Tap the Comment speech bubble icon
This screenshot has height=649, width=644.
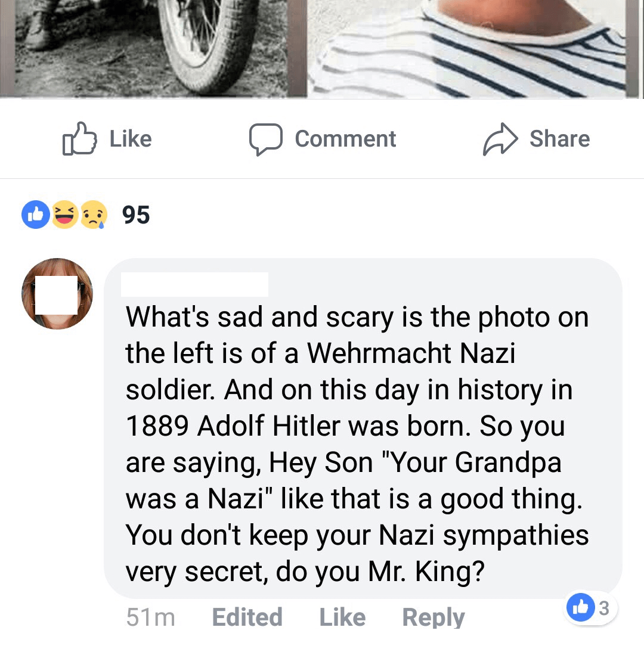tap(265, 139)
